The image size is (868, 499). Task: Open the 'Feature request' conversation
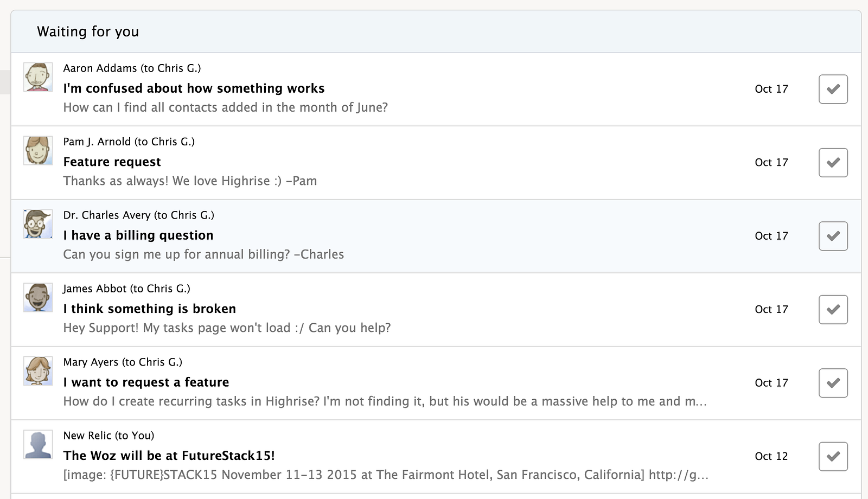[x=112, y=162]
